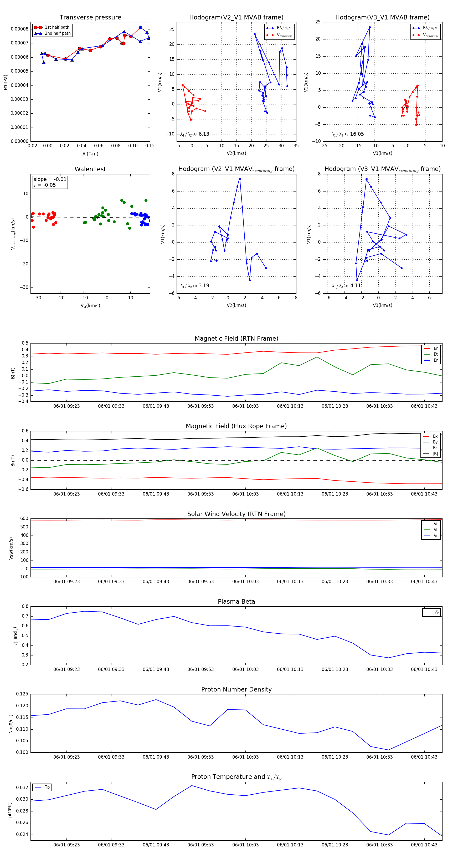
Task: Click 'Magnetic Field (RTN Frame)' title
Action: 236,339
